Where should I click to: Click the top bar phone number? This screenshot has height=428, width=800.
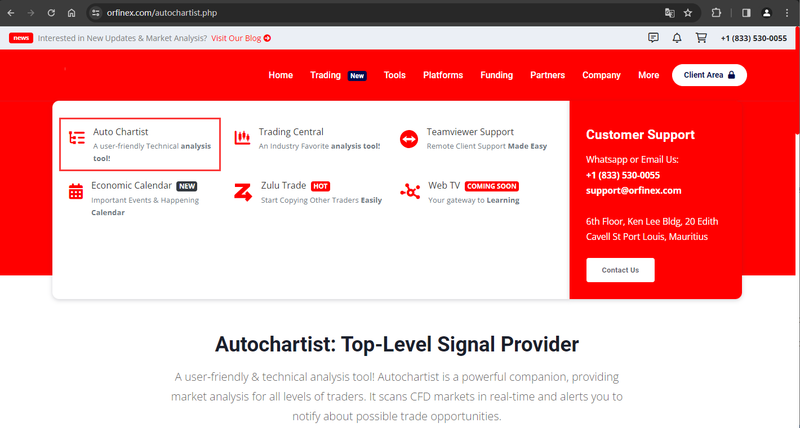754,38
